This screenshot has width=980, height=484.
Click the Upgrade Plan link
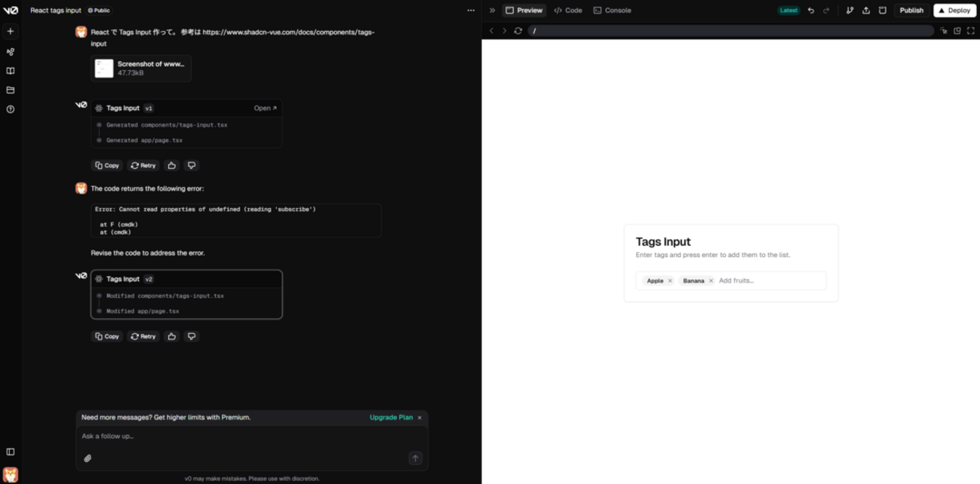[x=391, y=418]
